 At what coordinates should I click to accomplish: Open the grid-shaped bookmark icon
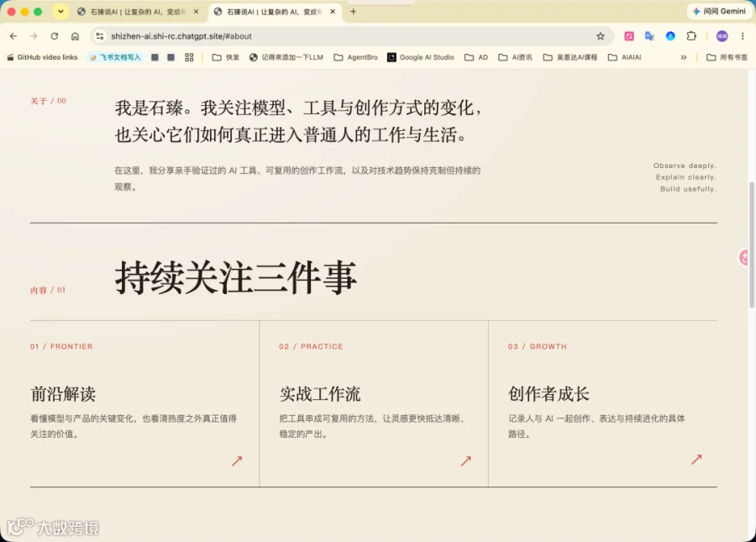pyautogui.click(x=189, y=57)
